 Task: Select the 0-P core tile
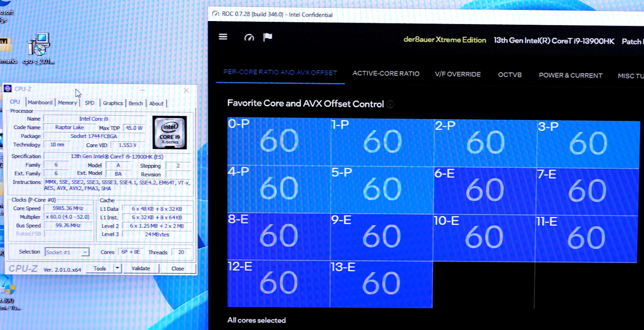click(279, 141)
